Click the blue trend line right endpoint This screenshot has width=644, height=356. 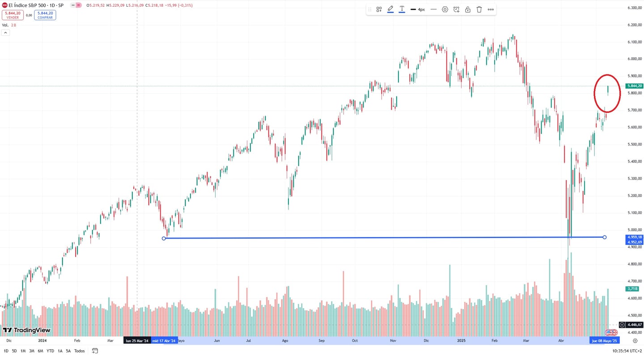click(x=605, y=237)
